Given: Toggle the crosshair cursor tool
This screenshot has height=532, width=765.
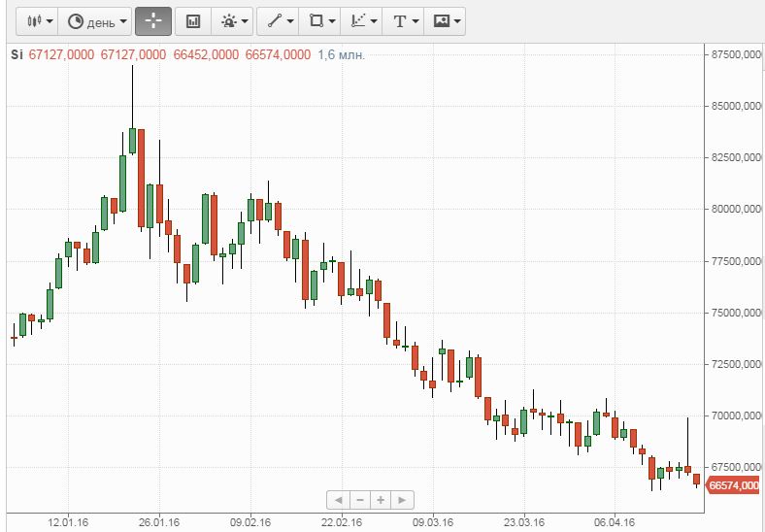Looking at the screenshot, I should tap(153, 21).
